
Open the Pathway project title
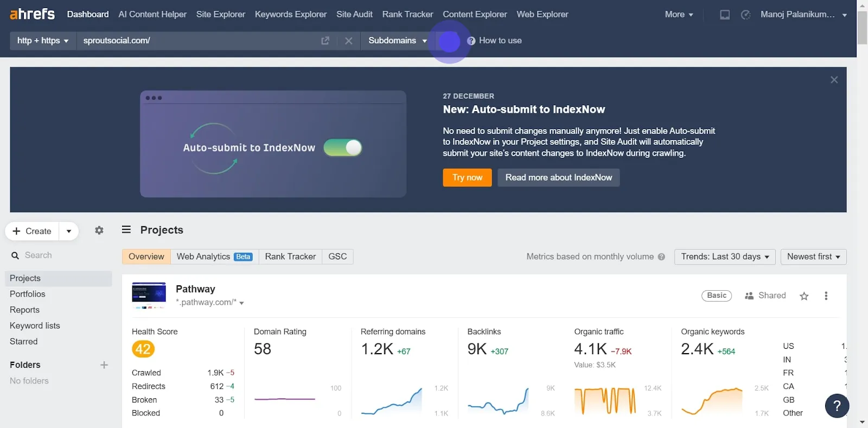195,289
